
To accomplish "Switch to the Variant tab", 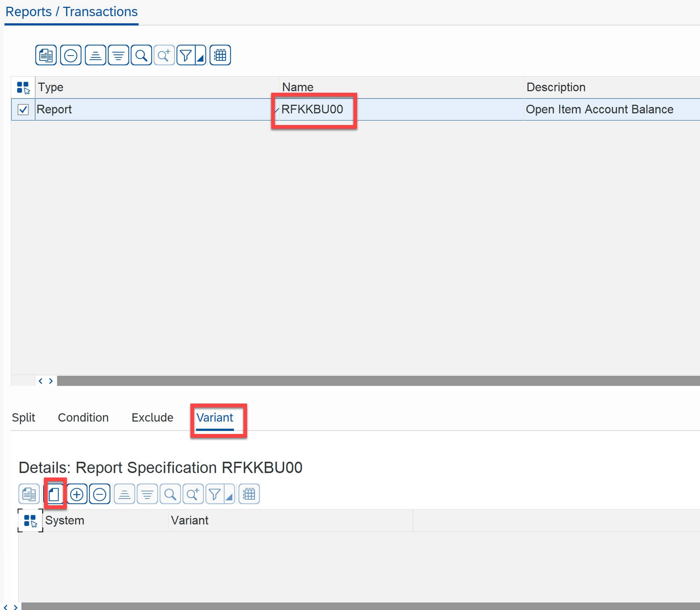I will pos(214,417).
